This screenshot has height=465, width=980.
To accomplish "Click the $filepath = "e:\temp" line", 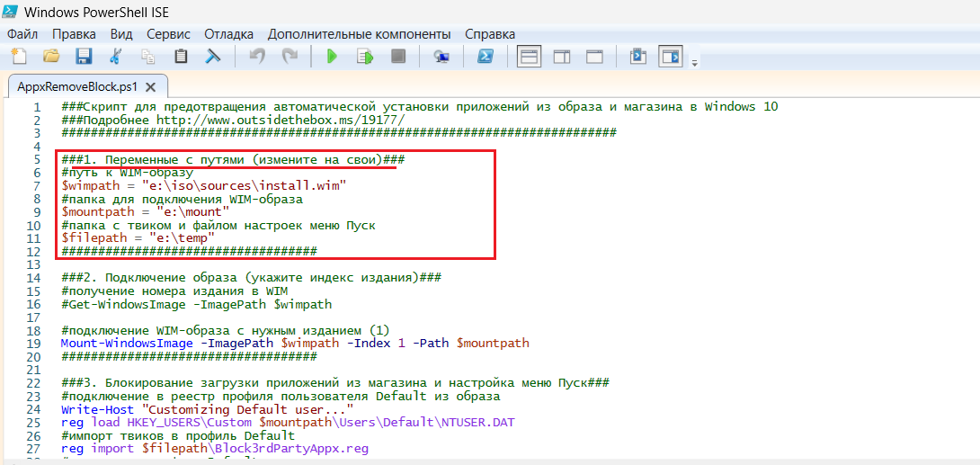I will (138, 238).
